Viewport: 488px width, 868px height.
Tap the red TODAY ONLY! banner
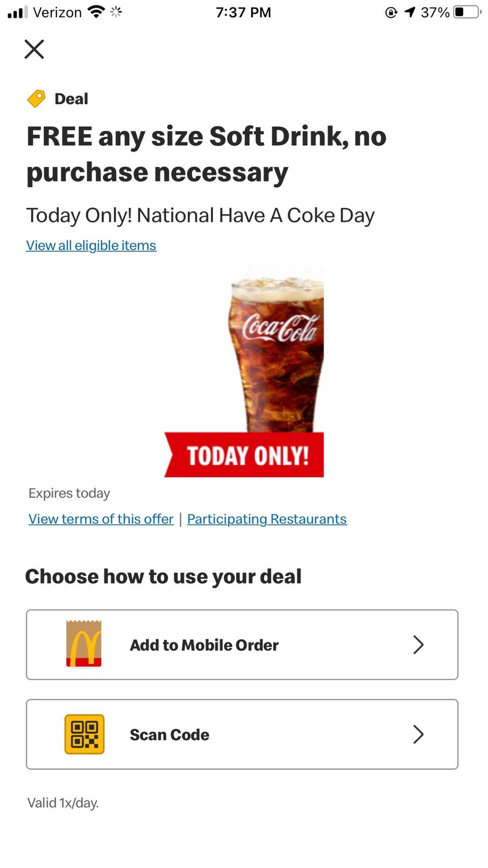[244, 455]
